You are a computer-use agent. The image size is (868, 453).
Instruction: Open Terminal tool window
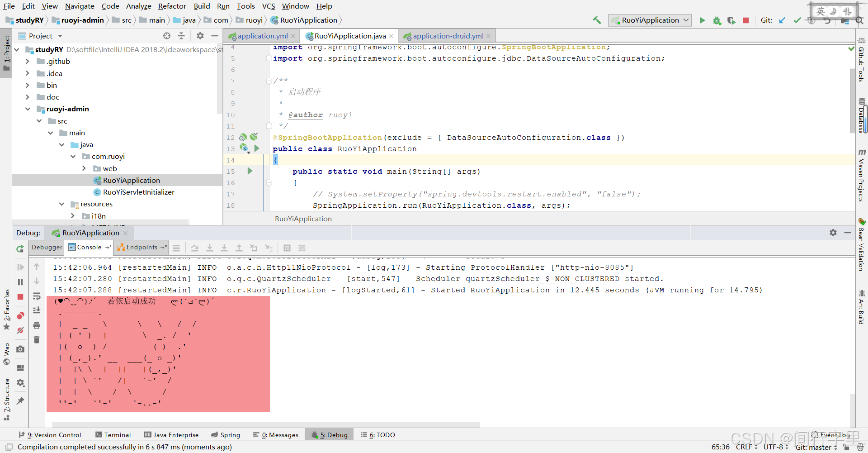(113, 435)
